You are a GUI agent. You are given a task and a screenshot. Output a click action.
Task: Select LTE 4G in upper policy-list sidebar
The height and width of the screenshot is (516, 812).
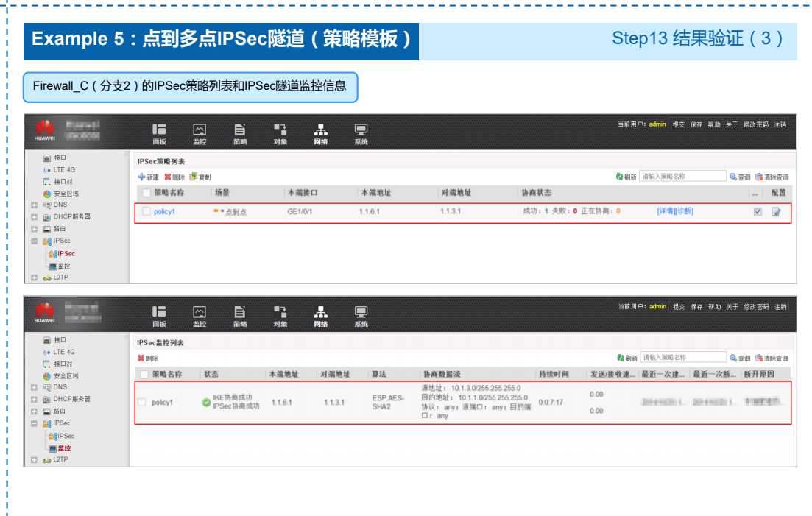58,170
